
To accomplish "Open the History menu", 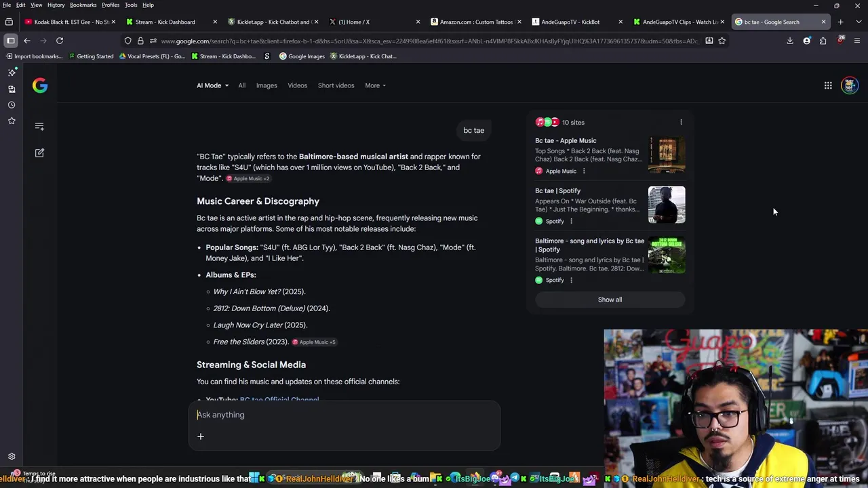I will click(56, 5).
